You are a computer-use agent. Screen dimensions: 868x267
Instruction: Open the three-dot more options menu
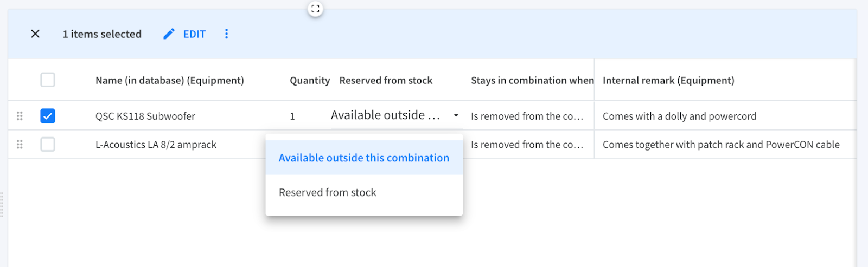tap(226, 34)
